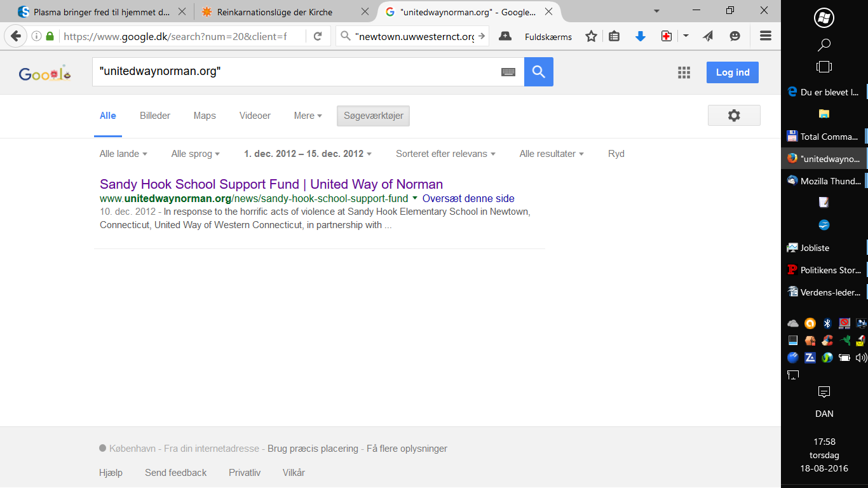Select the Videoer search tab
Viewport: 868px width, 488px height.
255,116
